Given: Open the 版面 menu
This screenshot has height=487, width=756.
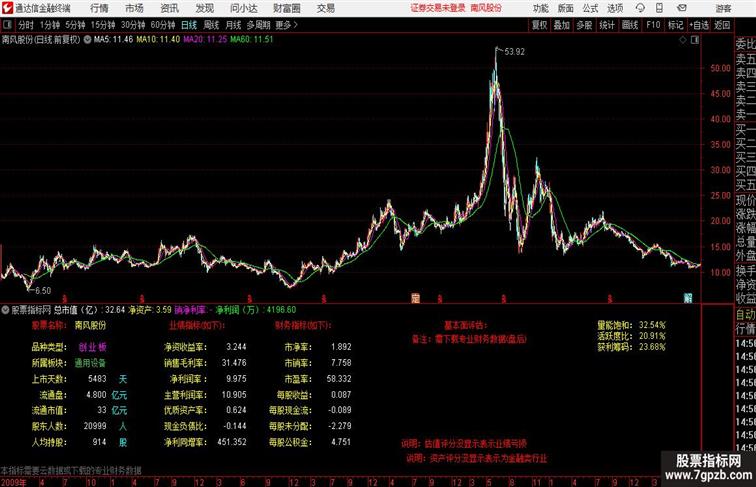Looking at the screenshot, I should [566, 8].
